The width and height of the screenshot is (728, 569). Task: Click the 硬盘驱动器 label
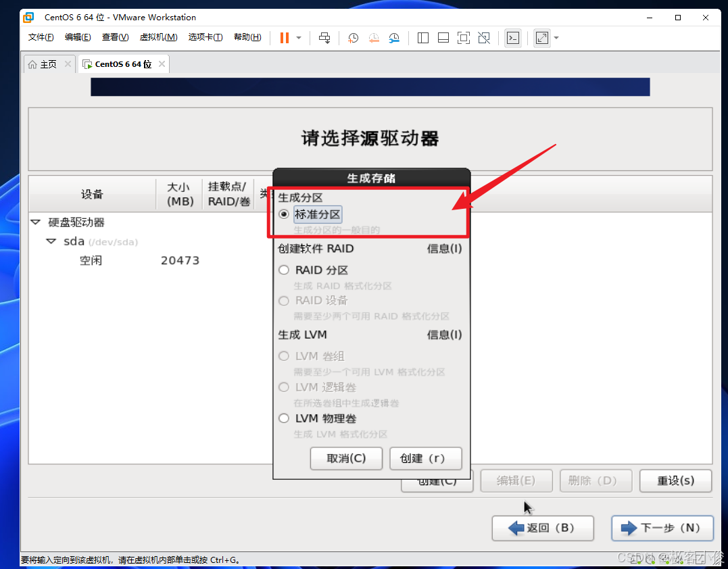(x=76, y=222)
